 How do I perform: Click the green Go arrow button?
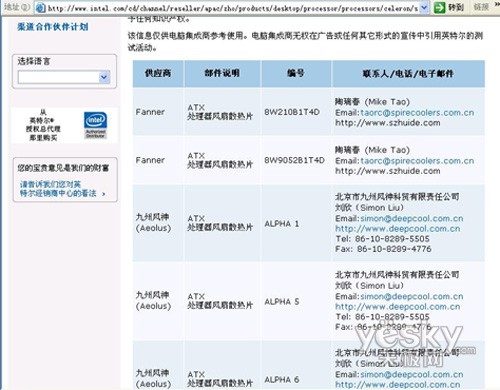click(x=440, y=8)
